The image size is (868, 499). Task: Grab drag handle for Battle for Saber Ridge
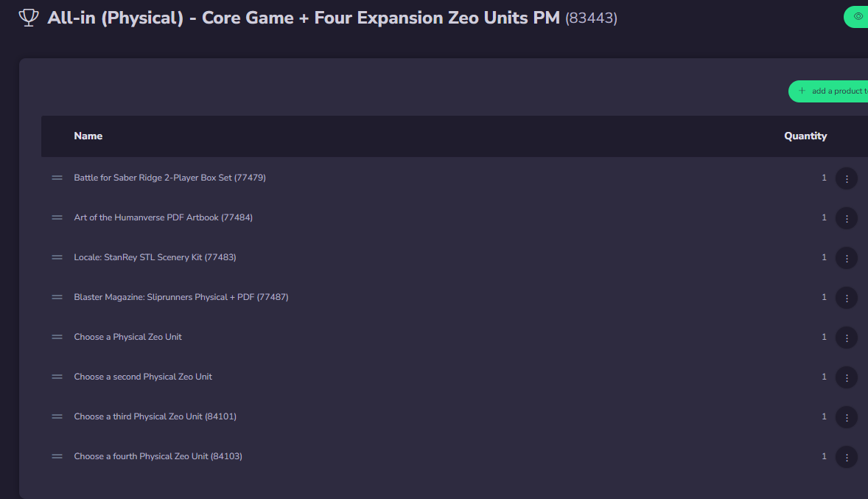[x=57, y=178]
